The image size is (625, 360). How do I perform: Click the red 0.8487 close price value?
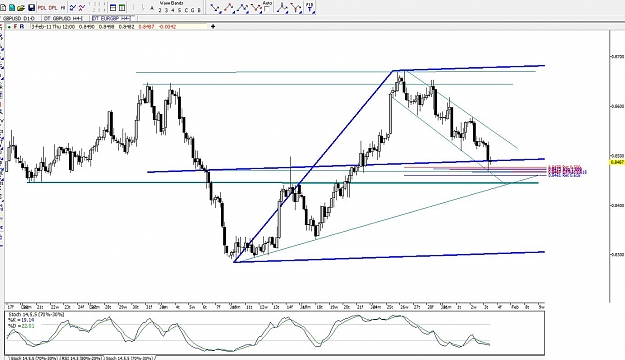146,27
